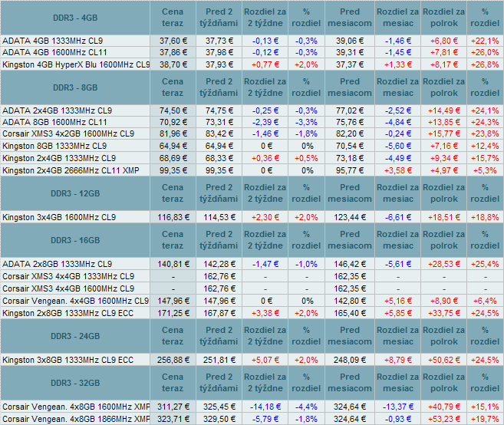Click month-ago price 95,77 € cell
This screenshot has width=504, height=425.
[x=350, y=170]
